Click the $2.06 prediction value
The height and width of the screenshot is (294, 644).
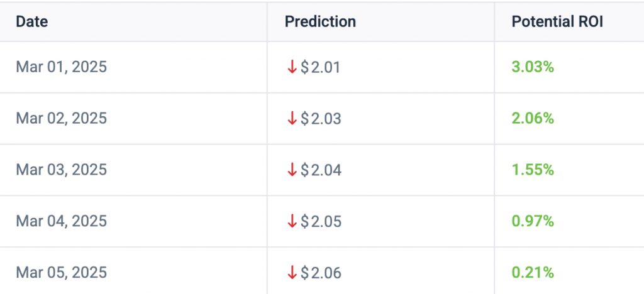pyautogui.click(x=321, y=273)
